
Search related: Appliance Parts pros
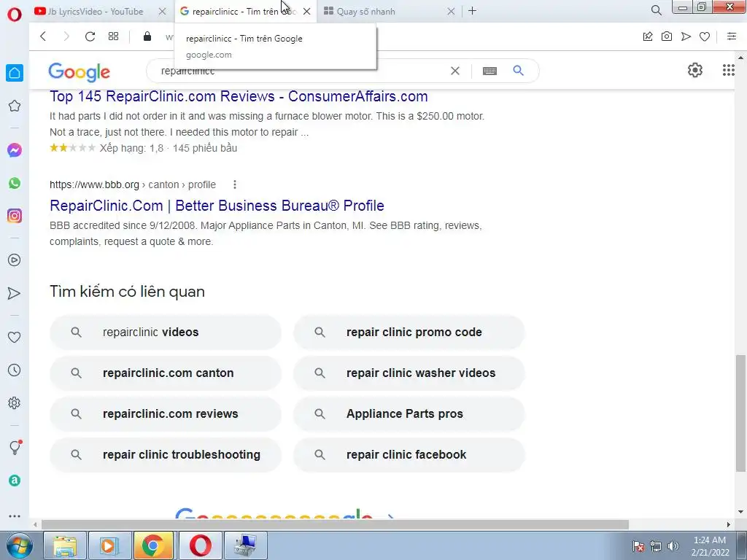coord(409,414)
